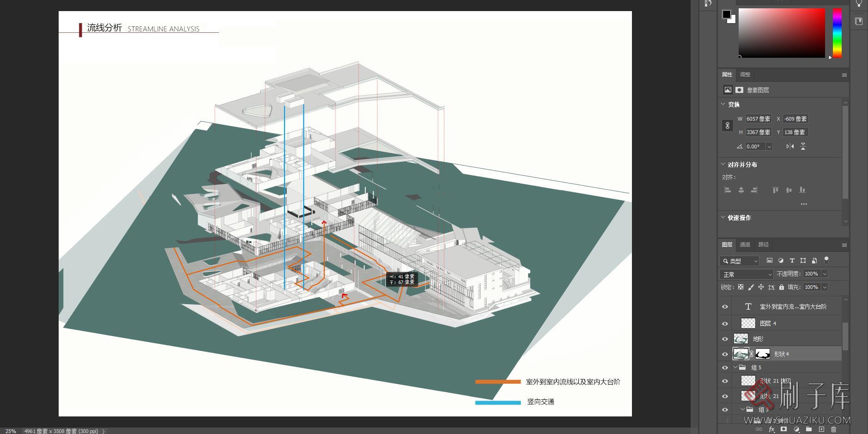Hide the 地形 layer via eye icon

(725, 339)
